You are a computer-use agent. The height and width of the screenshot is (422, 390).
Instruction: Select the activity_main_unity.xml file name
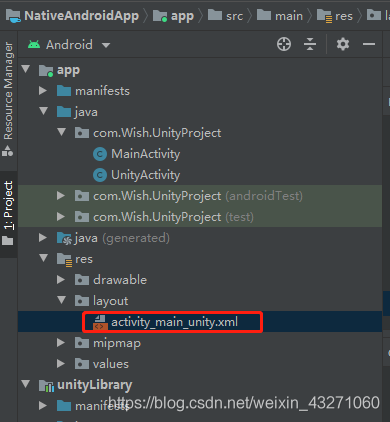(174, 322)
